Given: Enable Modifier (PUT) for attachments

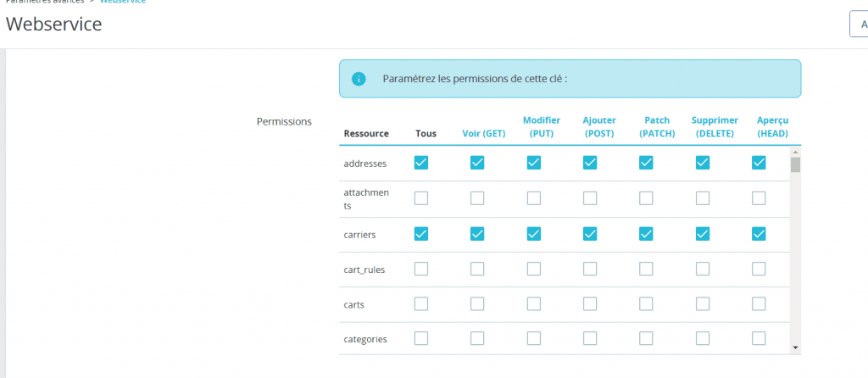Looking at the screenshot, I should (534, 198).
